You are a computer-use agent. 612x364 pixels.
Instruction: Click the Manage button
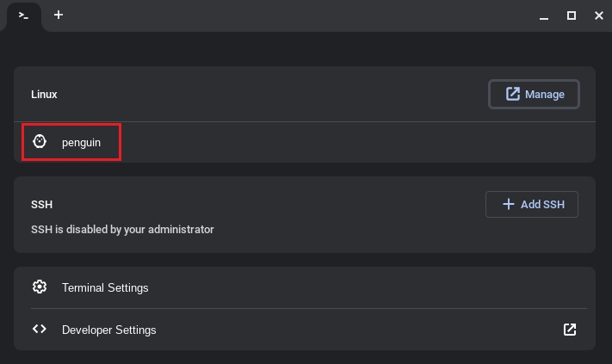(534, 94)
